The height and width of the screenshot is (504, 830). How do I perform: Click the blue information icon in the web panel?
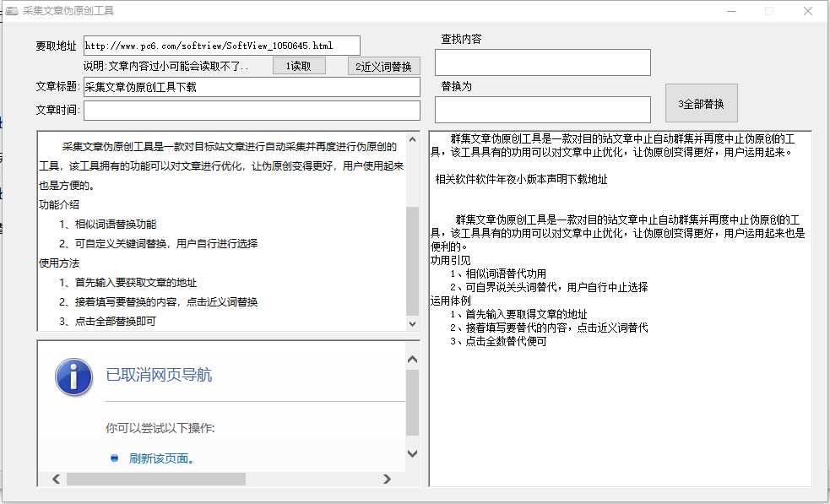click(x=74, y=376)
